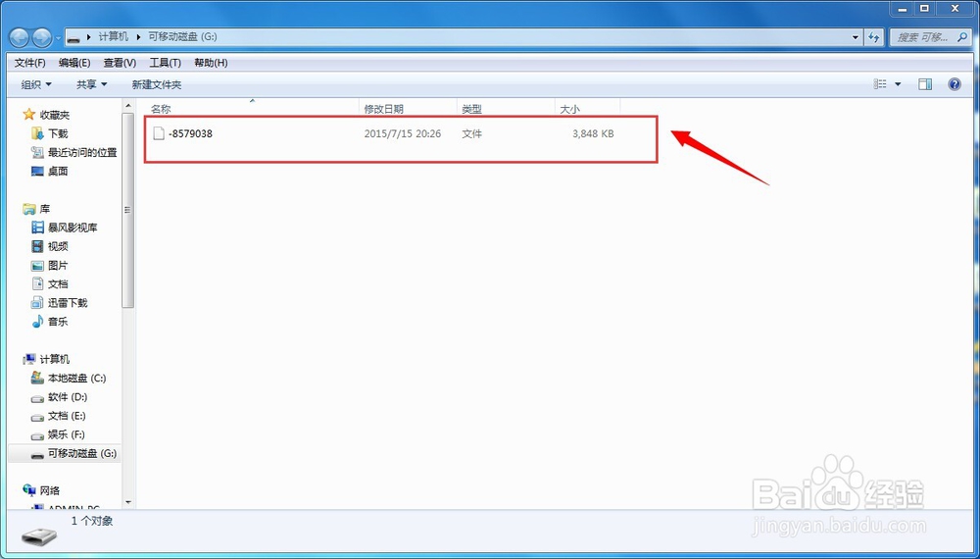Sort by the 大小 column header

tap(587, 109)
